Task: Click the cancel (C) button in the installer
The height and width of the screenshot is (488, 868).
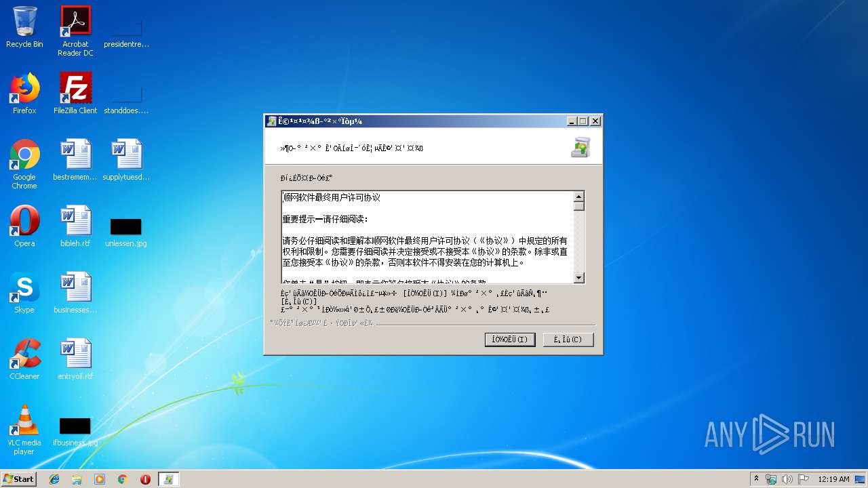Action: 568,340
